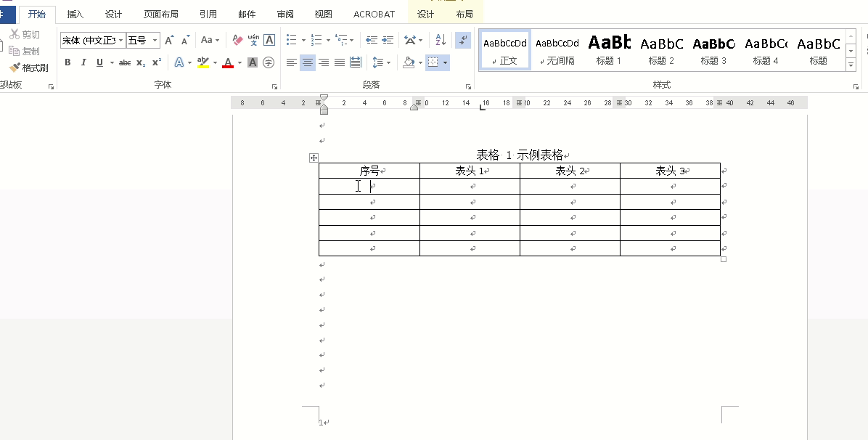Click the Cut (剪切) icon
Screen dimensions: 868x440
point(15,34)
